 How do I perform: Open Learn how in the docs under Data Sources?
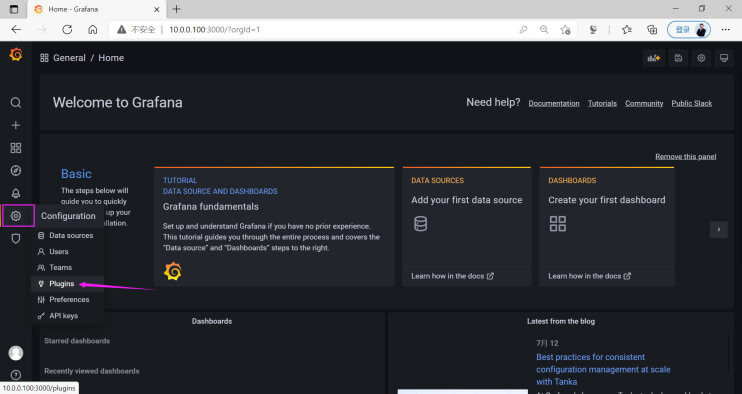point(452,276)
